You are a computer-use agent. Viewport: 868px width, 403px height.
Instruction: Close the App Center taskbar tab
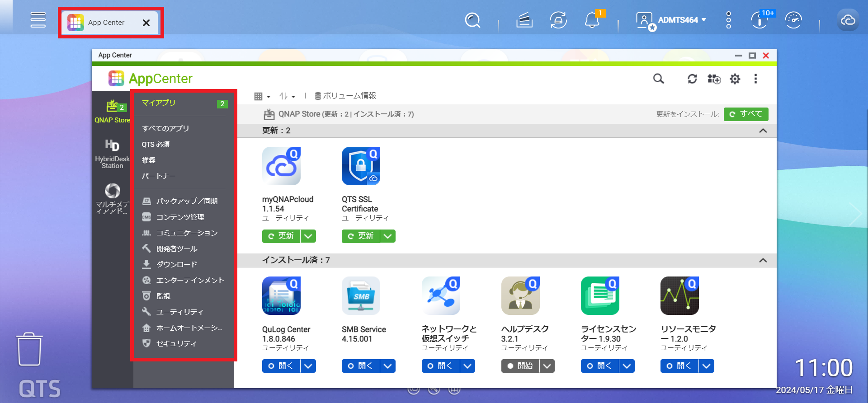click(x=146, y=23)
